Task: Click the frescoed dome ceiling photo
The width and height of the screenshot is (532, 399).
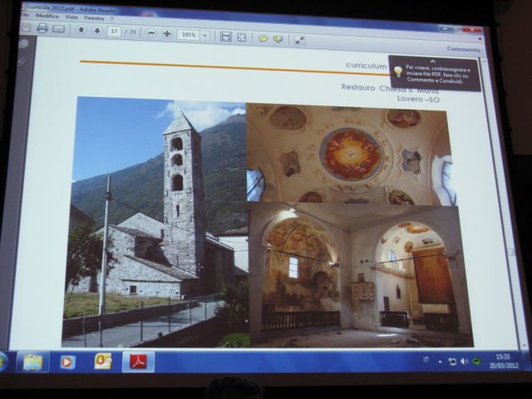Action: [x=351, y=155]
